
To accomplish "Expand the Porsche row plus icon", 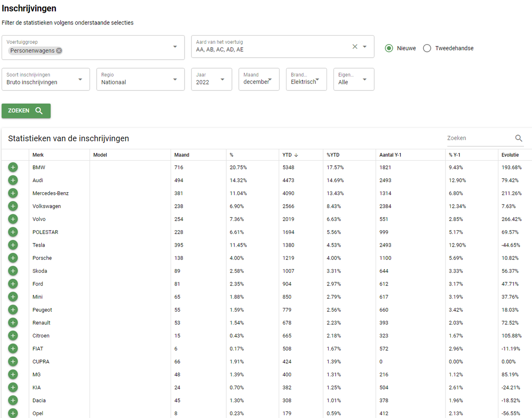I will [13, 258].
